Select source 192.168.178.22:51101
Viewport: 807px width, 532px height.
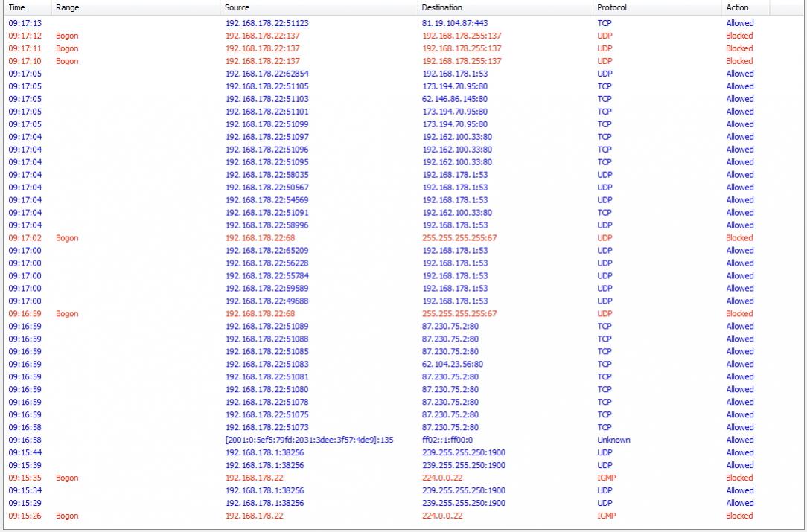[267, 112]
